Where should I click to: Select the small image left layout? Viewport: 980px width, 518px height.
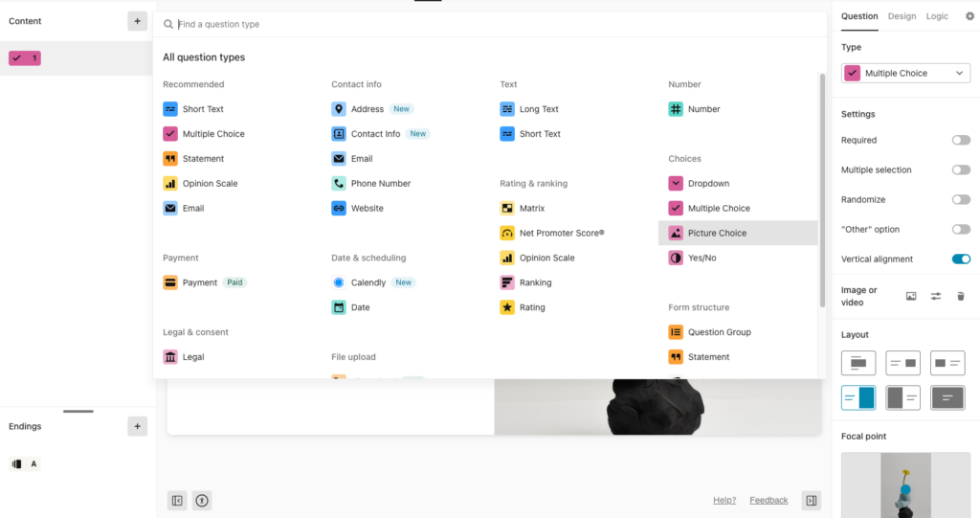(947, 363)
